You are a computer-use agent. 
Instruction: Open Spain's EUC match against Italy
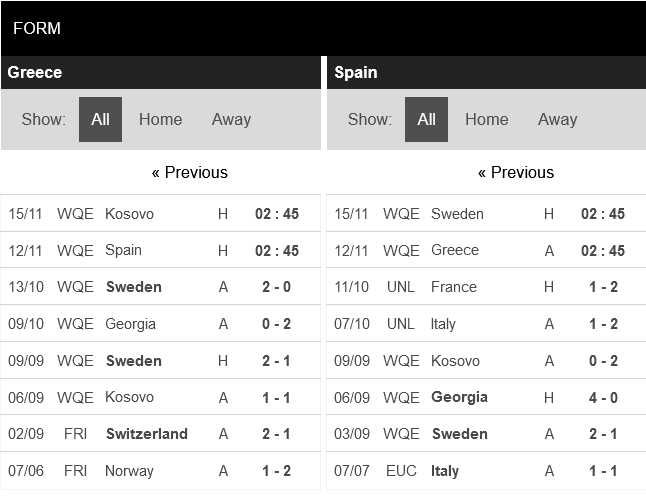445,471
